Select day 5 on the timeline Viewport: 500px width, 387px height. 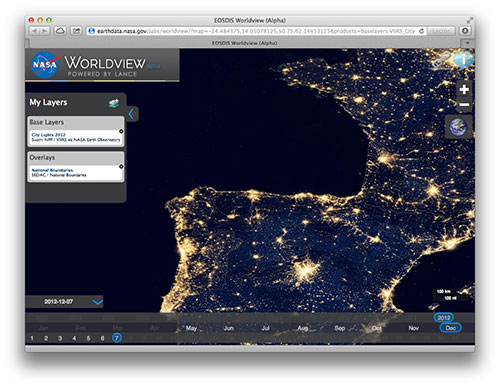pos(88,338)
